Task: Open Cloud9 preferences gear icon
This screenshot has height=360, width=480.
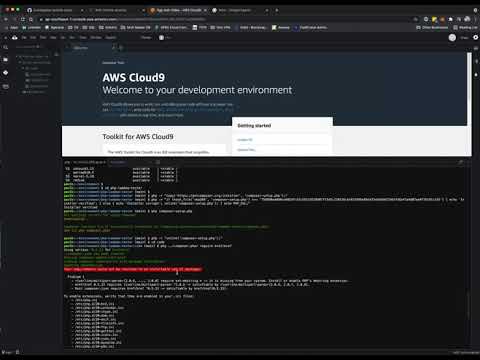Action: coord(475,38)
